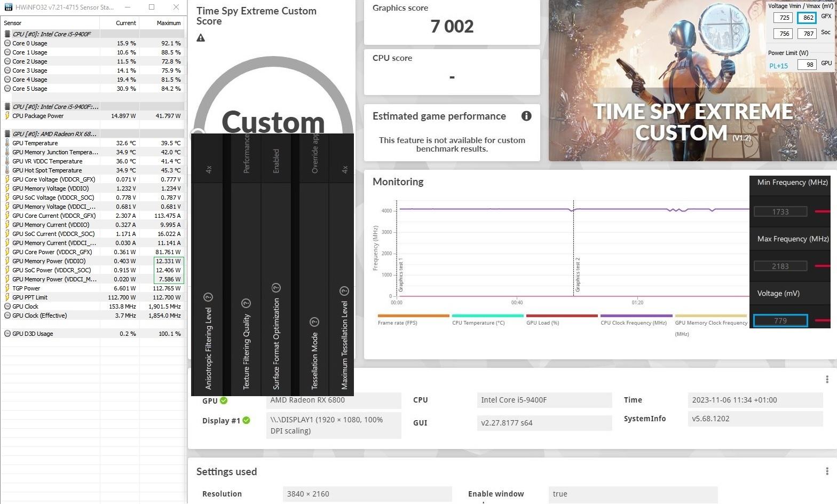Click help icon for Tessellation Mode
The width and height of the screenshot is (837, 504).
(314, 322)
